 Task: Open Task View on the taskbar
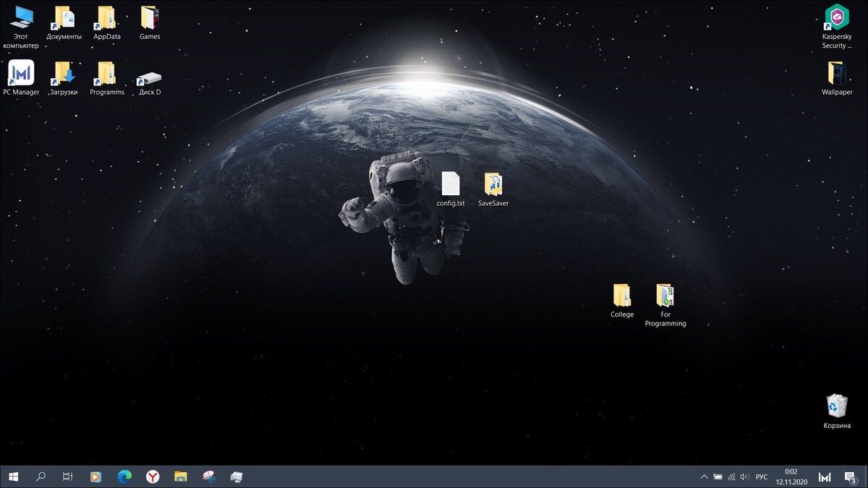pyautogui.click(x=67, y=476)
